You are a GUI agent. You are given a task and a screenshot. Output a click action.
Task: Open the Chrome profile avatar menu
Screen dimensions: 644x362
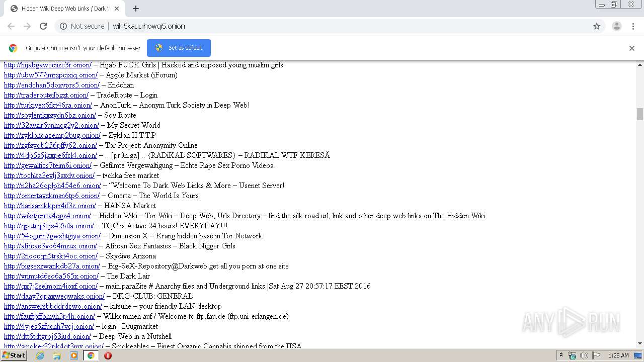point(616,26)
